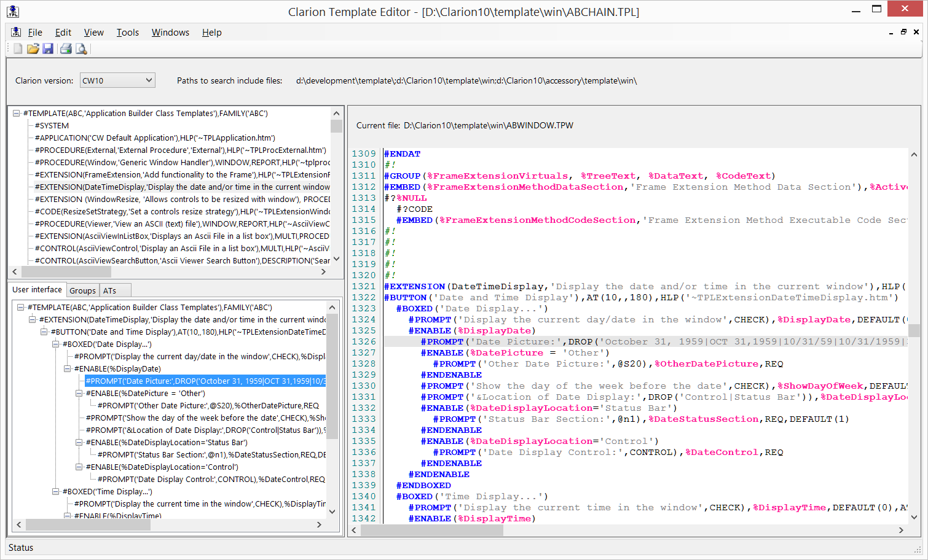Click the Print toolbar icon
Image resolution: width=928 pixels, height=560 pixels.
[66, 49]
